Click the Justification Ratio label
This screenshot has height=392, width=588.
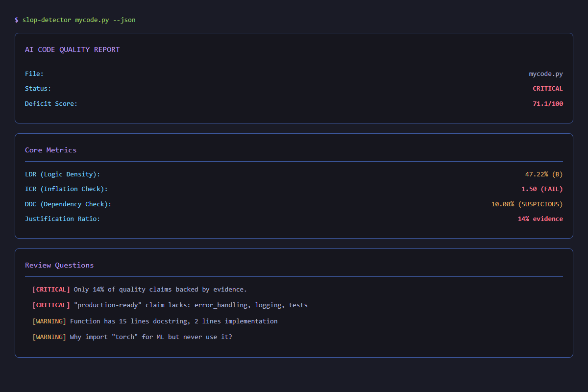pyautogui.click(x=62, y=219)
